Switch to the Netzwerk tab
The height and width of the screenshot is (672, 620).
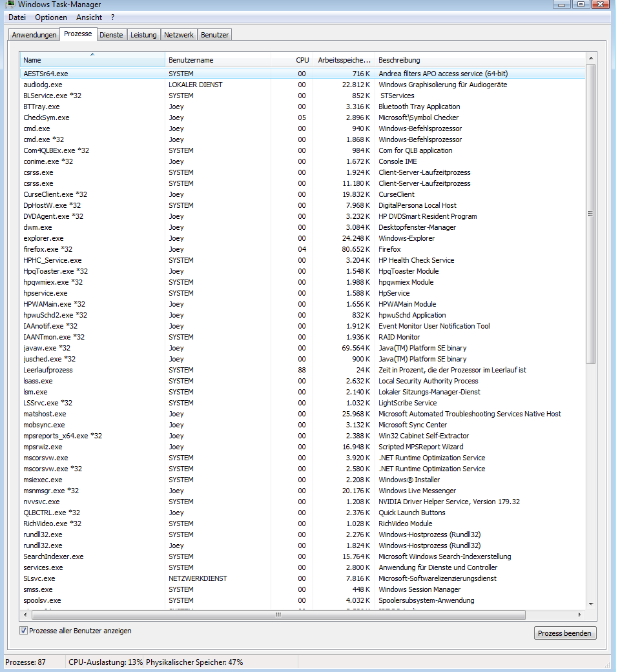[179, 35]
